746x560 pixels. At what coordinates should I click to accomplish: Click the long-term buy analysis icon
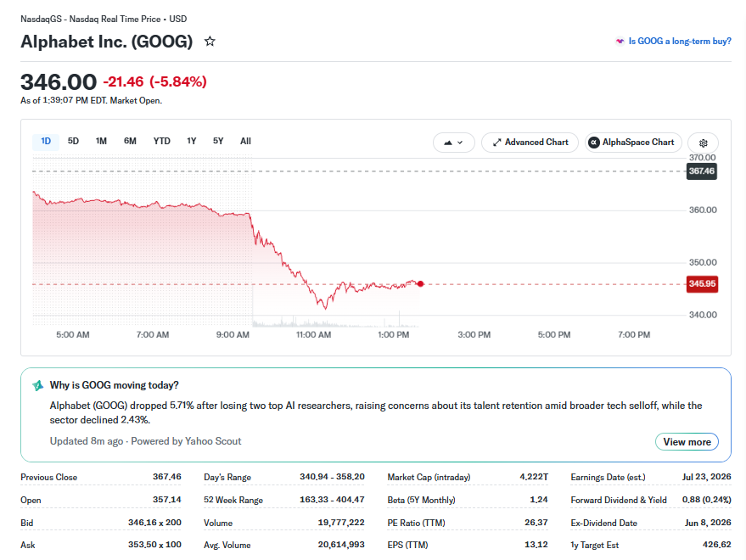(620, 42)
